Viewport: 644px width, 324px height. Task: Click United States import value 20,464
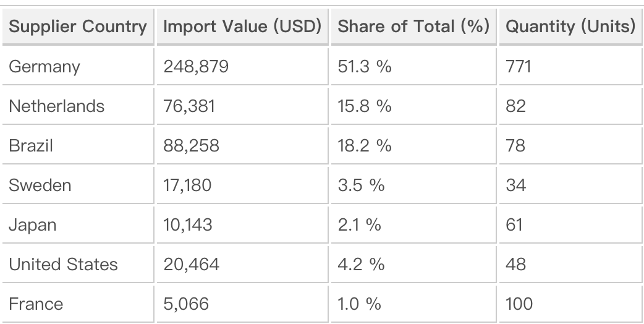pyautogui.click(x=191, y=264)
